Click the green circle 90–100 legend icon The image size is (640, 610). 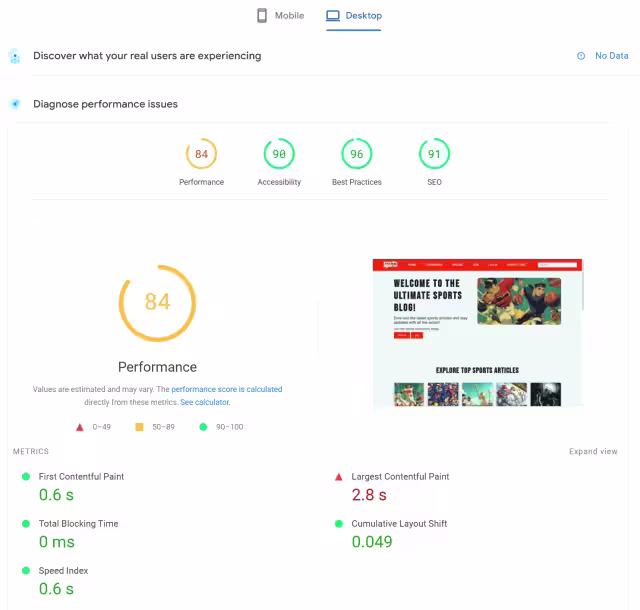click(203, 427)
